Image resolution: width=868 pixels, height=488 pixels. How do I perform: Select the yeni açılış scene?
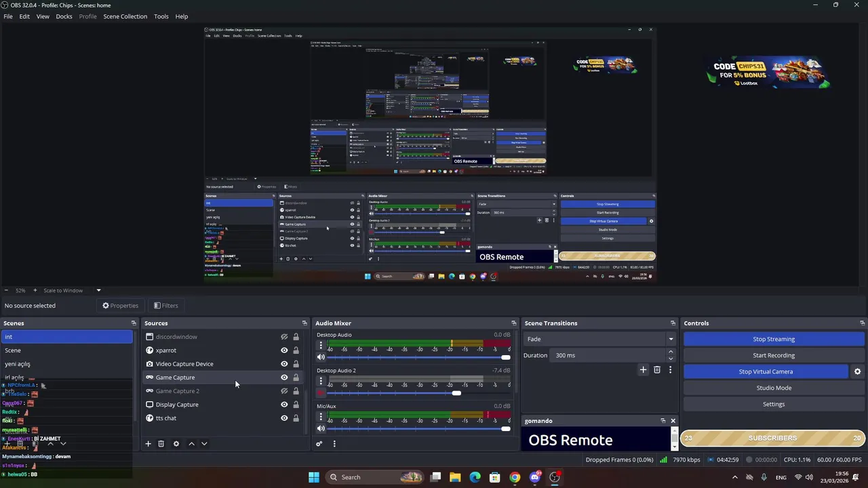pyautogui.click(x=66, y=364)
